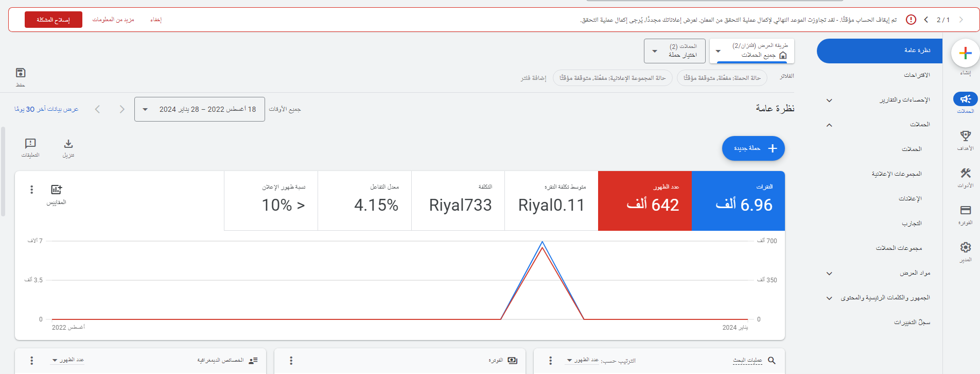The height and width of the screenshot is (374, 980).
Task: Open the Billing (الفوترة) card icon in the icon rail
Action: coord(965,210)
